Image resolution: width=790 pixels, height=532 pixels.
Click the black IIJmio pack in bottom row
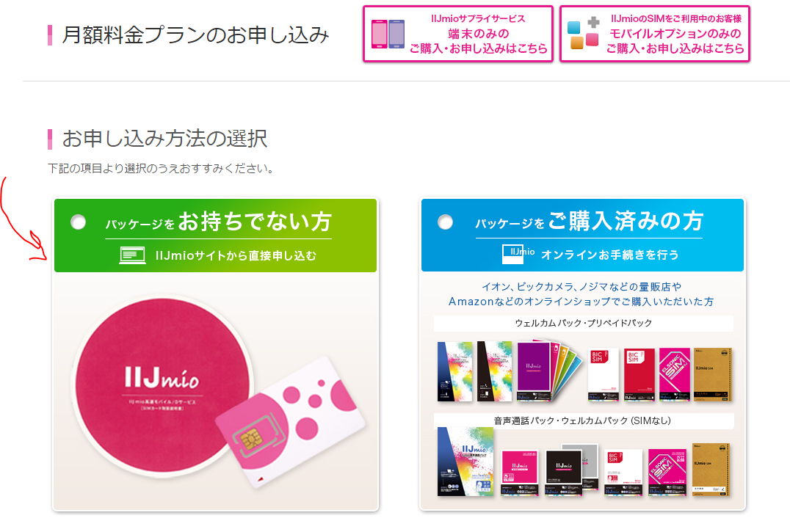[x=564, y=473]
